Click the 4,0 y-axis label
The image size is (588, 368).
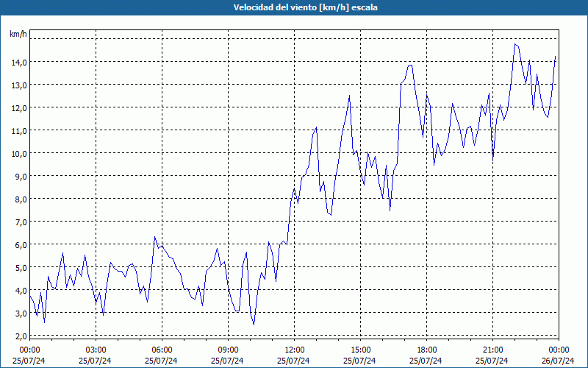pos(21,291)
